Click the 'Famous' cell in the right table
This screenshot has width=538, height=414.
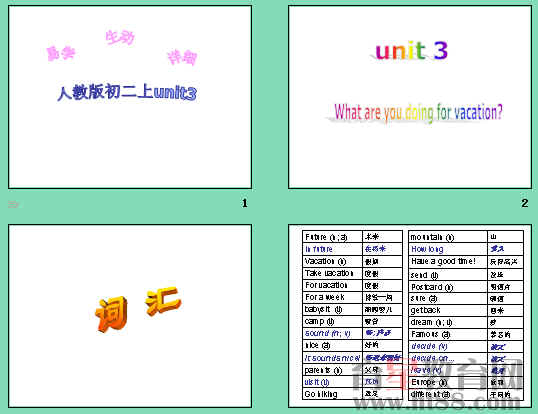[448, 334]
